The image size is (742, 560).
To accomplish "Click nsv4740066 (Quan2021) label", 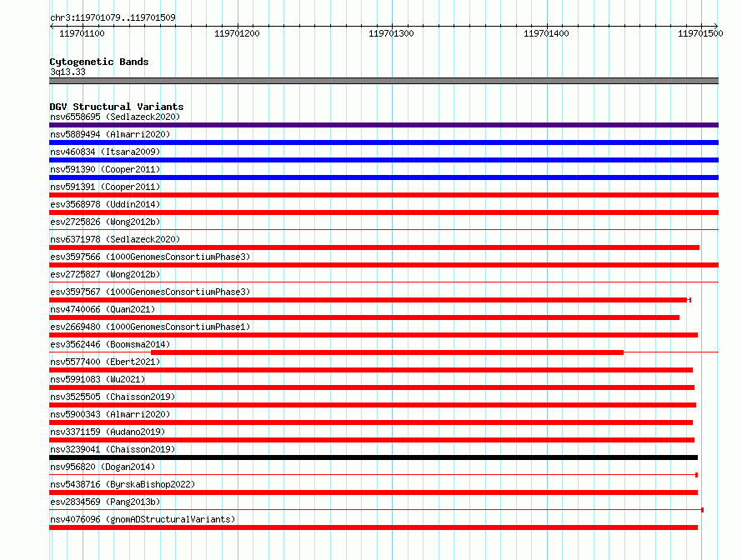I will pos(103,309).
